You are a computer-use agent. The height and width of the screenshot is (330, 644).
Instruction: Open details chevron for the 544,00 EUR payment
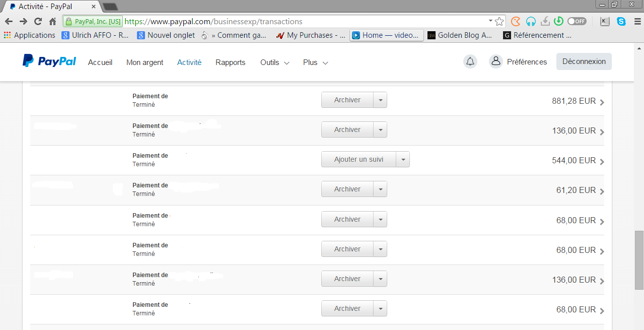602,162
